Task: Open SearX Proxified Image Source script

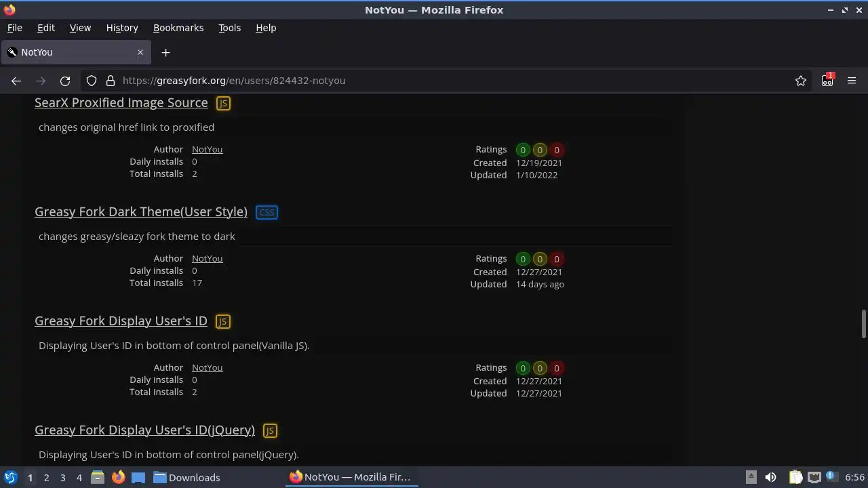Action: pyautogui.click(x=121, y=102)
